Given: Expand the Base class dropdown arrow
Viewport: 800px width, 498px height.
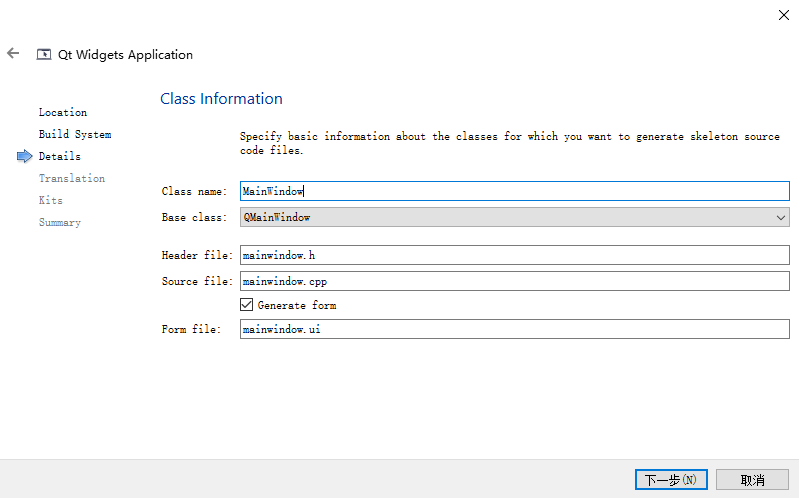Looking at the screenshot, I should (781, 217).
